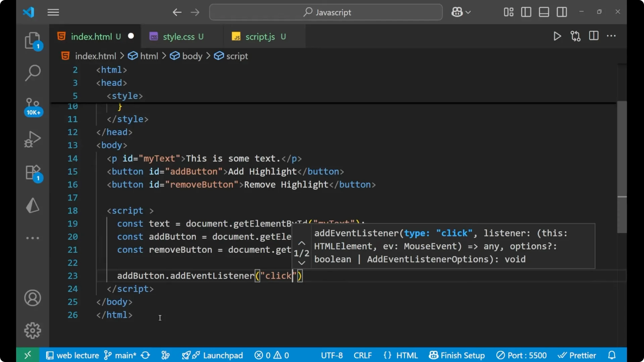Open the Accounts icon in the activity bar
Image resolution: width=644 pixels, height=362 pixels.
tap(33, 298)
